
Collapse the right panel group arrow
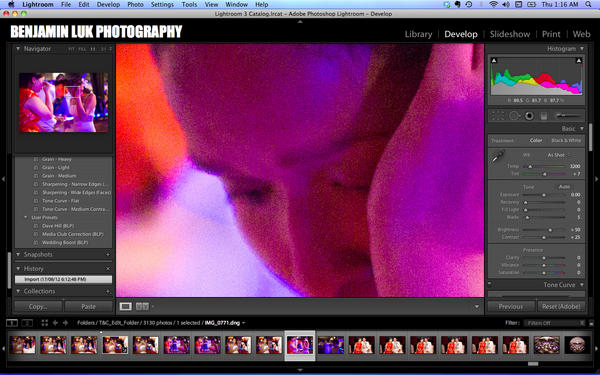tap(596, 179)
